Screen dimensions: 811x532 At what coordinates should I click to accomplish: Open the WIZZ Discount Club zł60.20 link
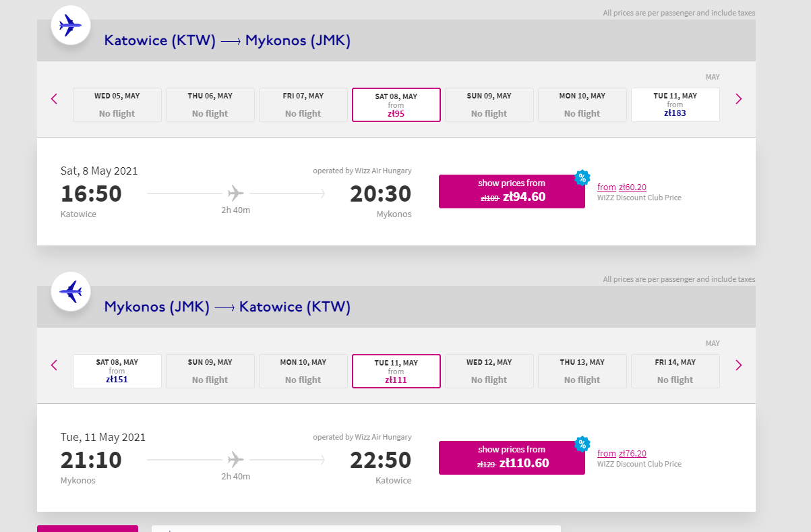coord(622,187)
